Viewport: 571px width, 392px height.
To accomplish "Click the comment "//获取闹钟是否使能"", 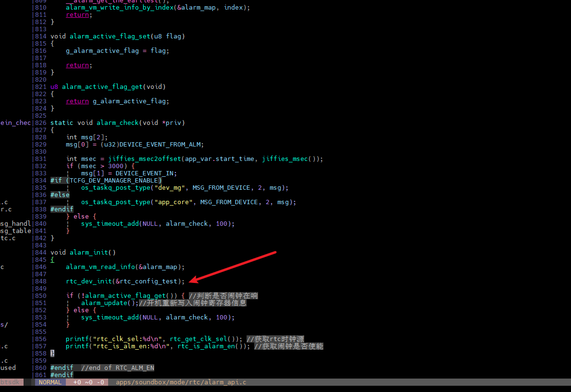I will click(289, 346).
